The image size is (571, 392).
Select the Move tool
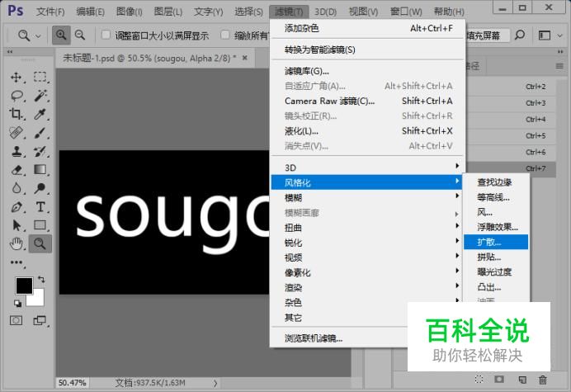pos(16,77)
